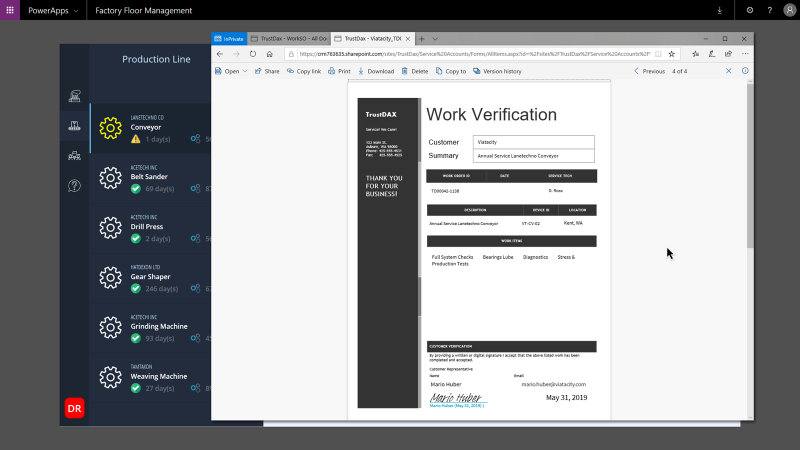Select the Conveyor machine row
Image resolution: width=800 pixels, height=450 pixels.
[x=151, y=128]
